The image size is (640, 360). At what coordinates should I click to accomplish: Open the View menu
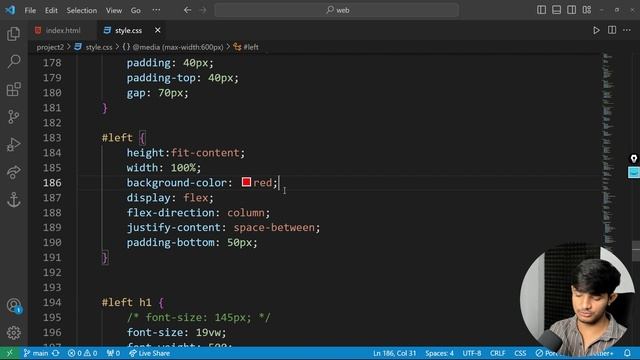[x=114, y=10]
